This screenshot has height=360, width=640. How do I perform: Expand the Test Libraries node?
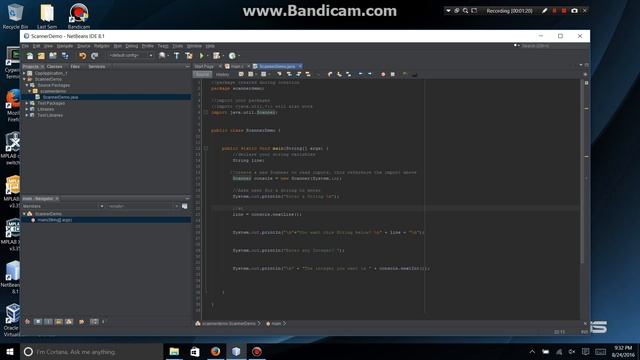[x=27, y=115]
